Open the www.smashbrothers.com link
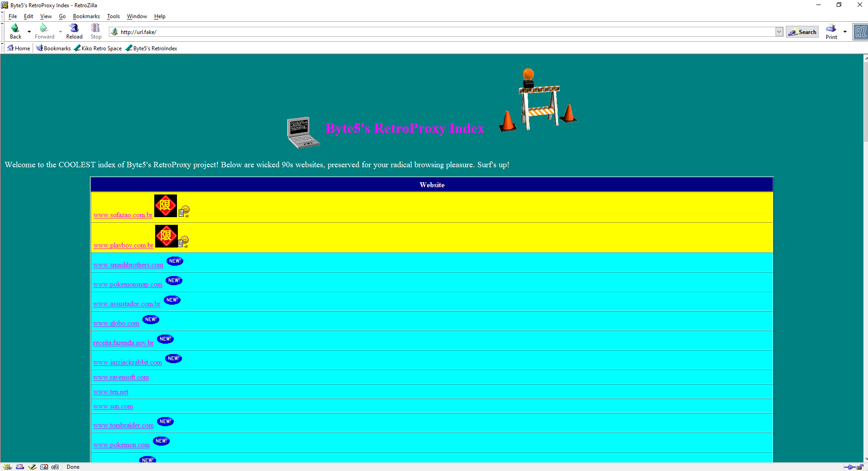Screen dimensions: 868x471 [x=128, y=265]
